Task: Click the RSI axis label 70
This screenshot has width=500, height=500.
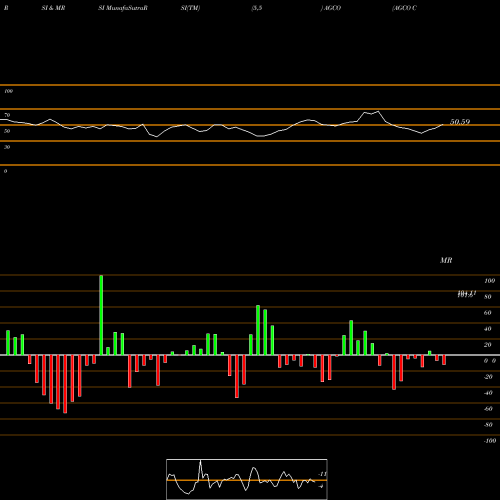Action: [x=7, y=115]
